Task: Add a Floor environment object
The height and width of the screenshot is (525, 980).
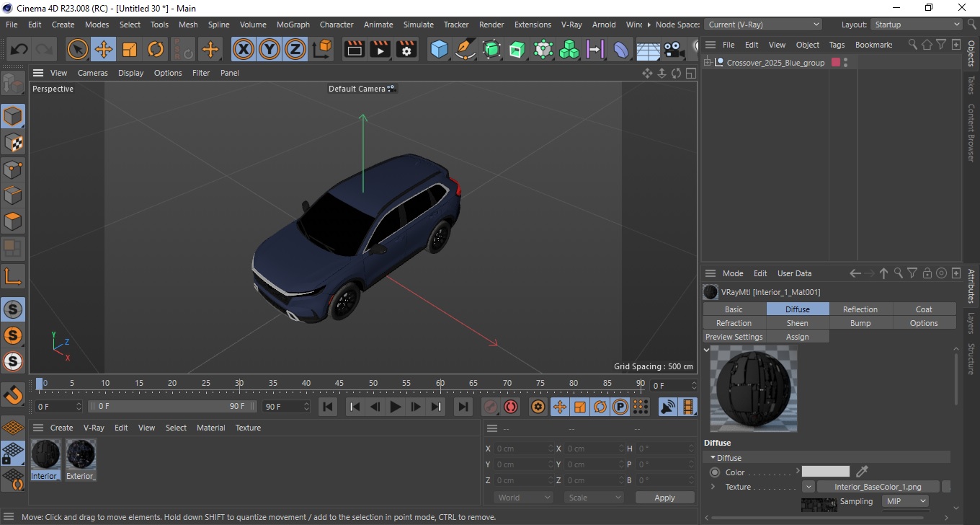Action: point(648,50)
